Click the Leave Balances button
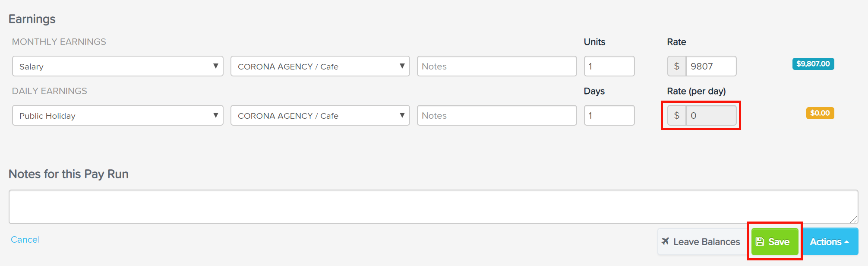Image resolution: width=868 pixels, height=266 pixels. coord(701,242)
